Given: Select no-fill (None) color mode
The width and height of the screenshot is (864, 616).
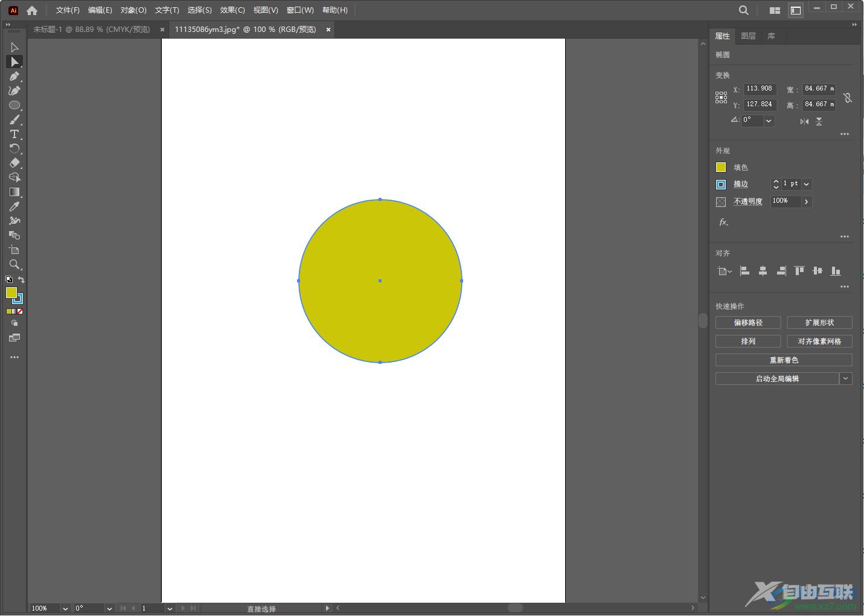Looking at the screenshot, I should (x=20, y=311).
